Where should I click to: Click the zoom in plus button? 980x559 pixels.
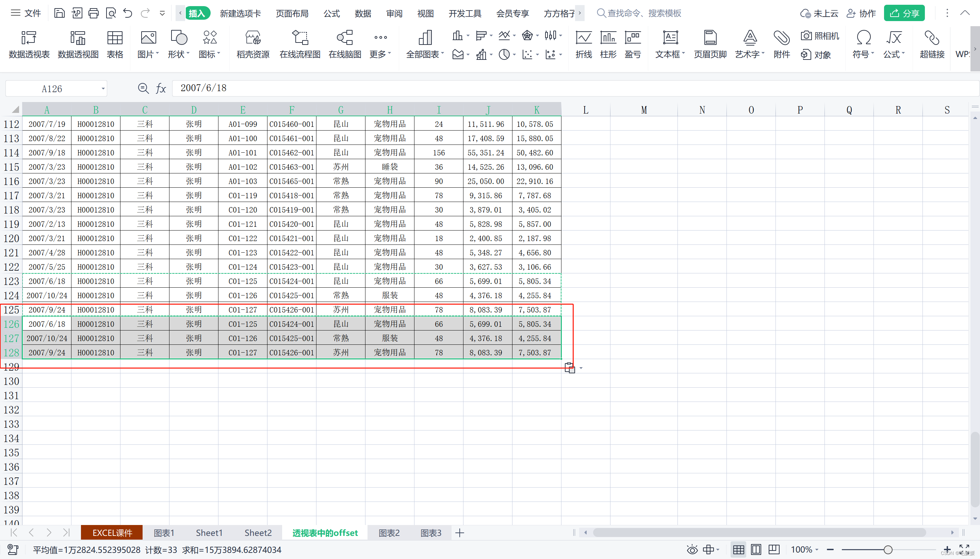(947, 550)
